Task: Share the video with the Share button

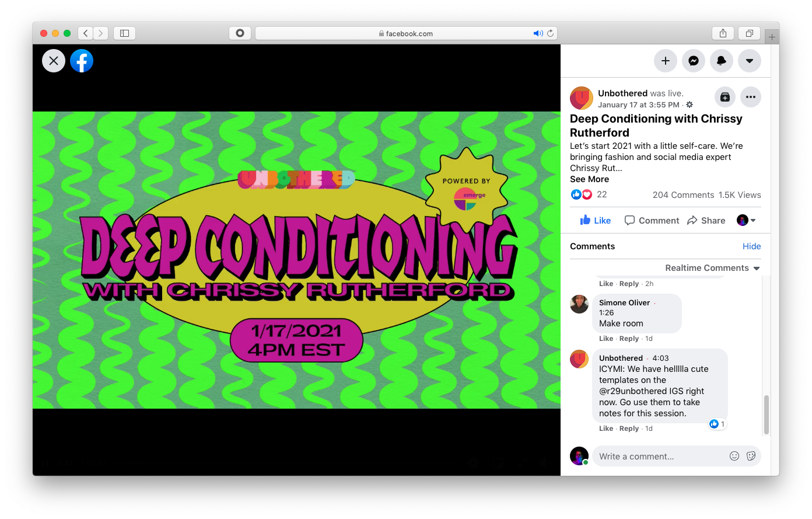Action: coord(706,220)
